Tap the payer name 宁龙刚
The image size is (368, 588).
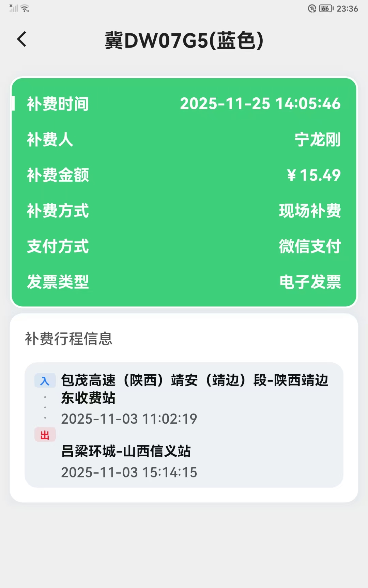tap(317, 140)
